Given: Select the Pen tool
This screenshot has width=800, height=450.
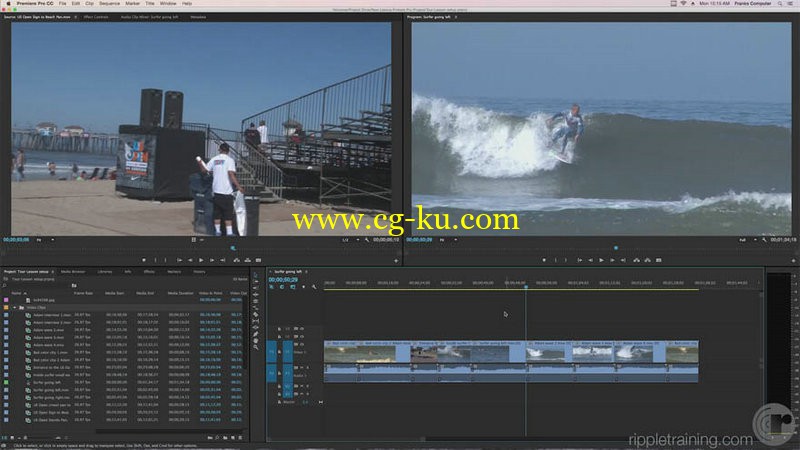Looking at the screenshot, I should click(256, 334).
